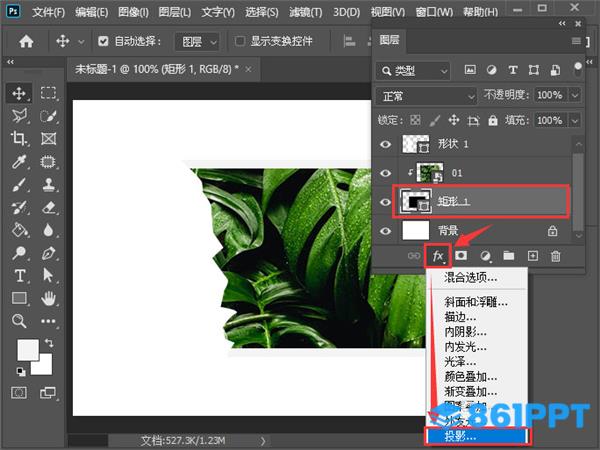The width and height of the screenshot is (600, 450).
Task: Select the Clone Stamp tool
Action: [48, 184]
